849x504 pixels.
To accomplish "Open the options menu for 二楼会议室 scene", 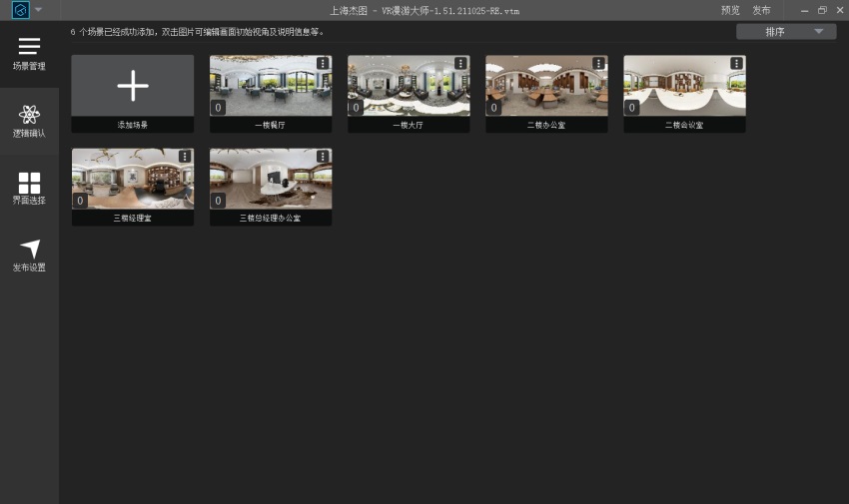I will point(737,63).
